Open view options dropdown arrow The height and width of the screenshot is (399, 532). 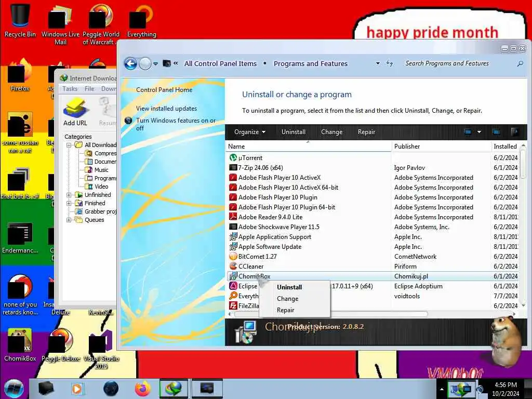click(479, 132)
